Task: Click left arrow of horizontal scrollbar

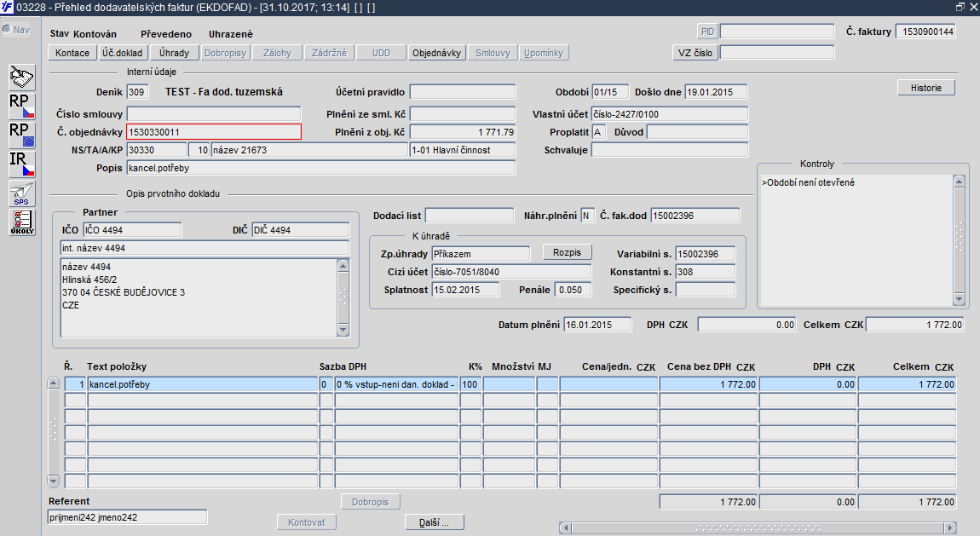Action: tap(565, 527)
